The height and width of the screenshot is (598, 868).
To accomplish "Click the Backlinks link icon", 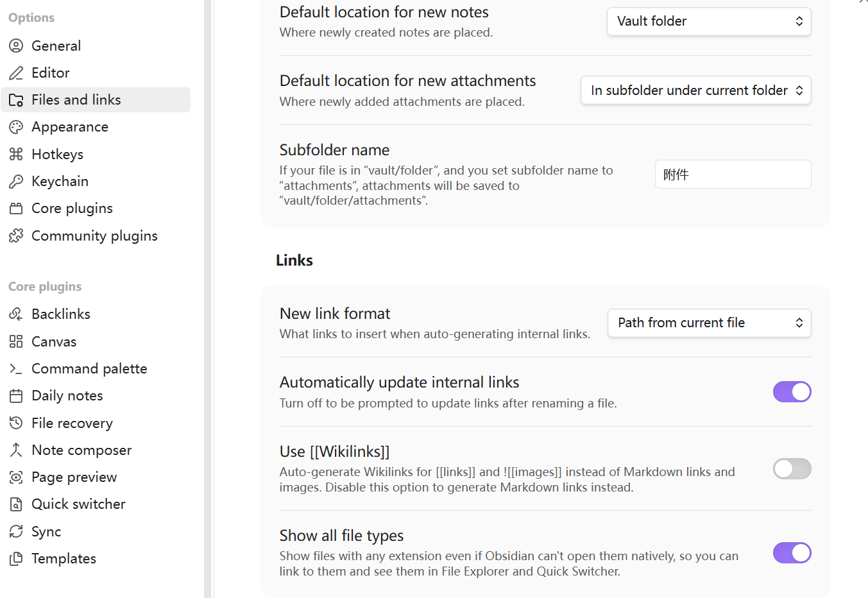I will point(16,314).
